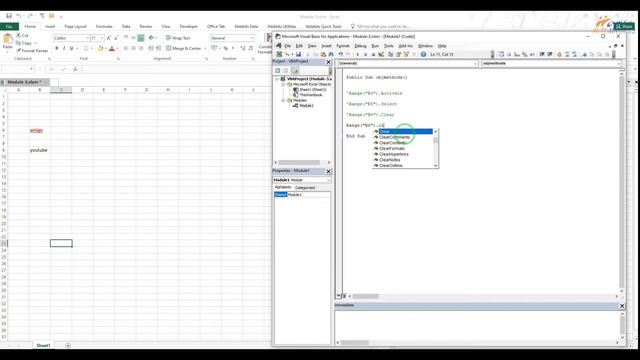640x360 pixels.
Task: Add a new sheet with plus button
Action: [x=68, y=346]
